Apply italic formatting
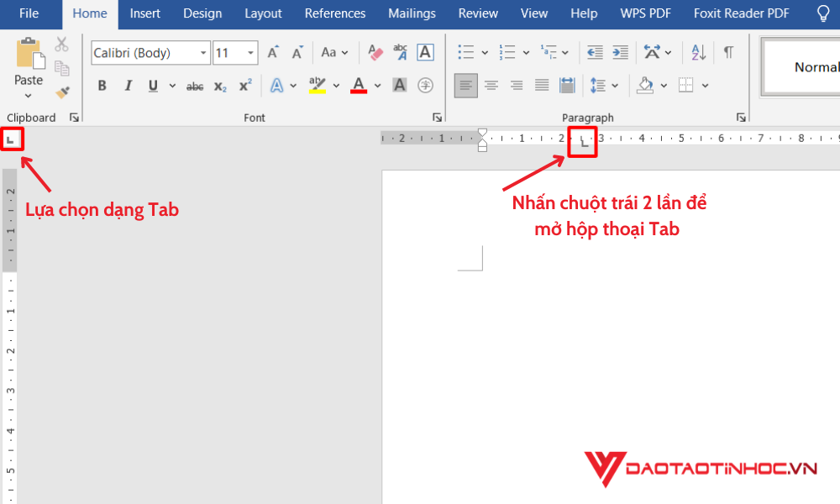Screen dimensions: 840x504 pyautogui.click(x=127, y=85)
